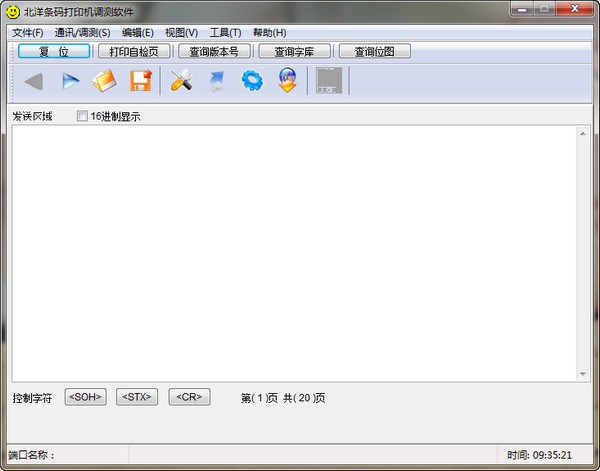Open the 编辑(E) menu
Image resolution: width=600 pixels, height=471 pixels.
138,33
